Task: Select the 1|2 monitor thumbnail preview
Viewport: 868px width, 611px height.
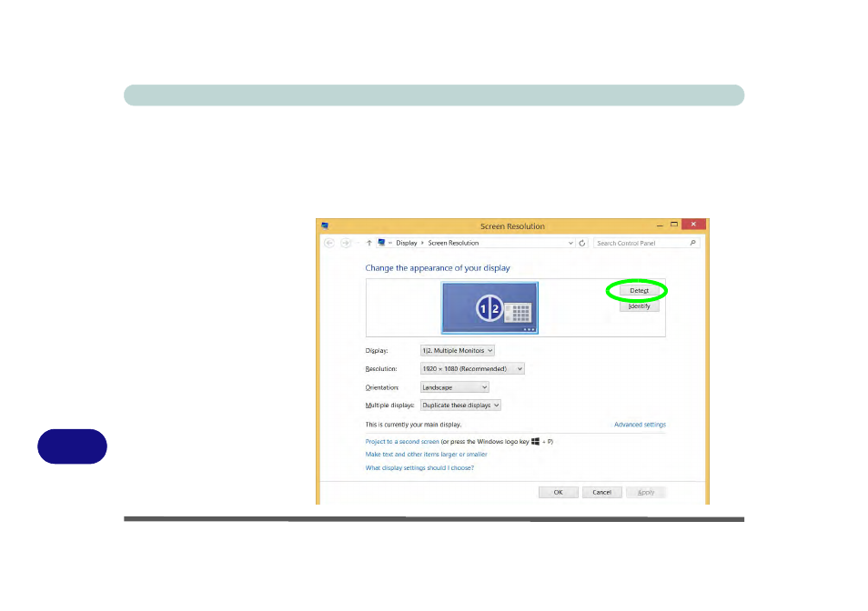Action: (x=490, y=308)
